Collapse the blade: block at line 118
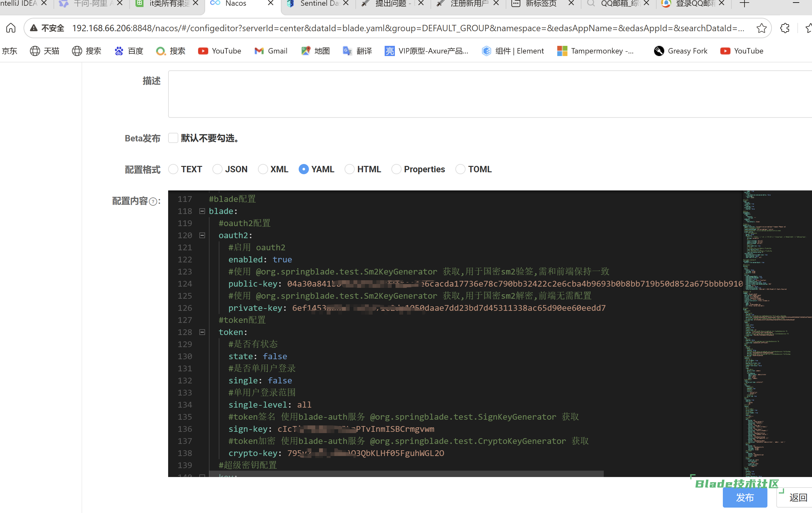 [202, 211]
